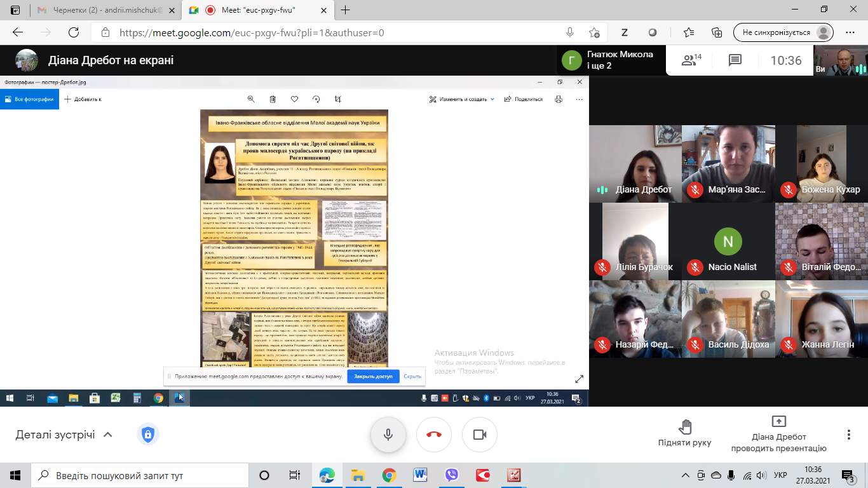This screenshot has width=868, height=488.
Task: Open the Edge settings ellipsis menu
Action: point(850,32)
